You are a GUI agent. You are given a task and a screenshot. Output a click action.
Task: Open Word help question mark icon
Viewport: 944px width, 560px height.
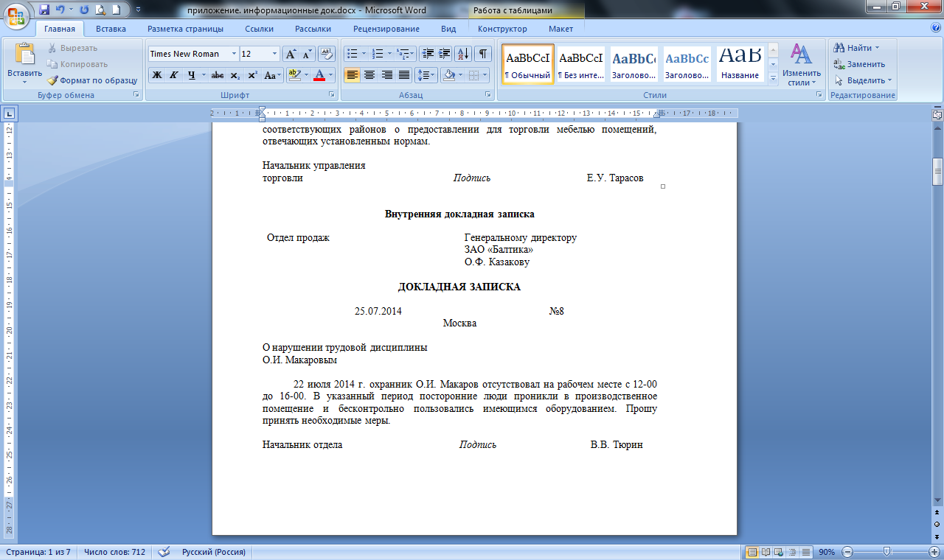(x=935, y=28)
